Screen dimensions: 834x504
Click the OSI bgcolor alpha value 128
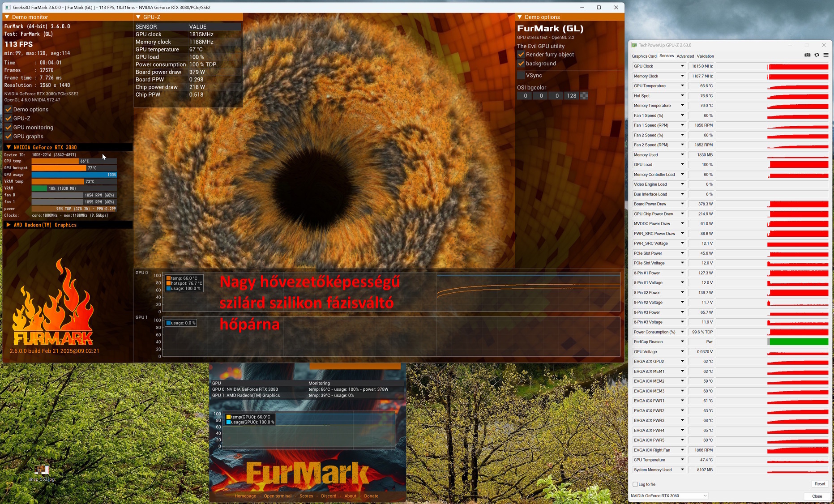point(572,96)
